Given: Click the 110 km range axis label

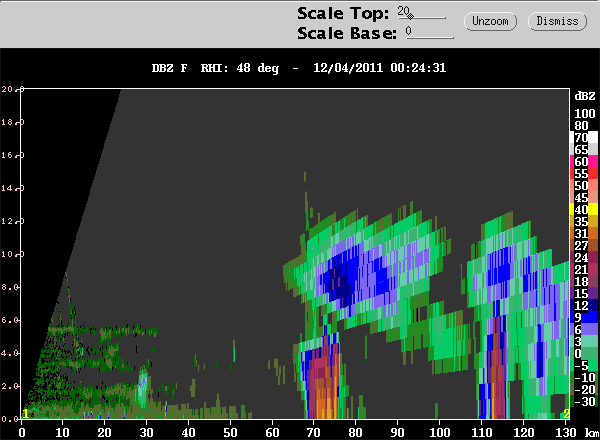Looking at the screenshot, I should click(481, 433).
